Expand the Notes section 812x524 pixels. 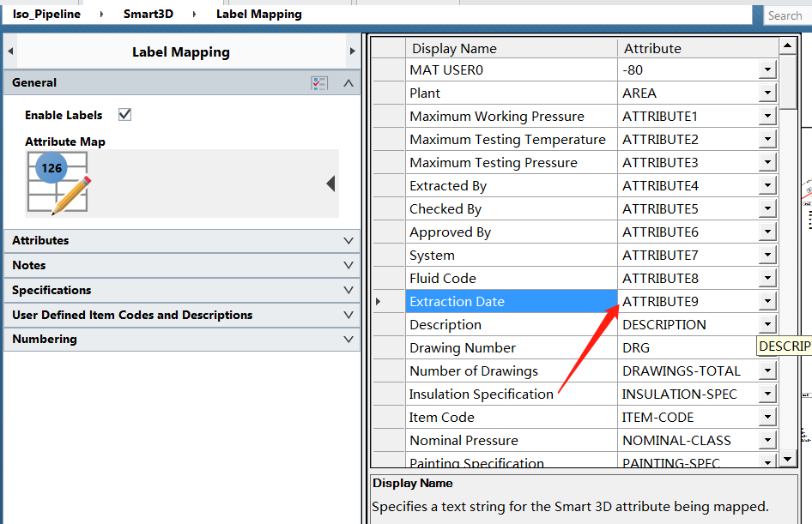point(348,265)
